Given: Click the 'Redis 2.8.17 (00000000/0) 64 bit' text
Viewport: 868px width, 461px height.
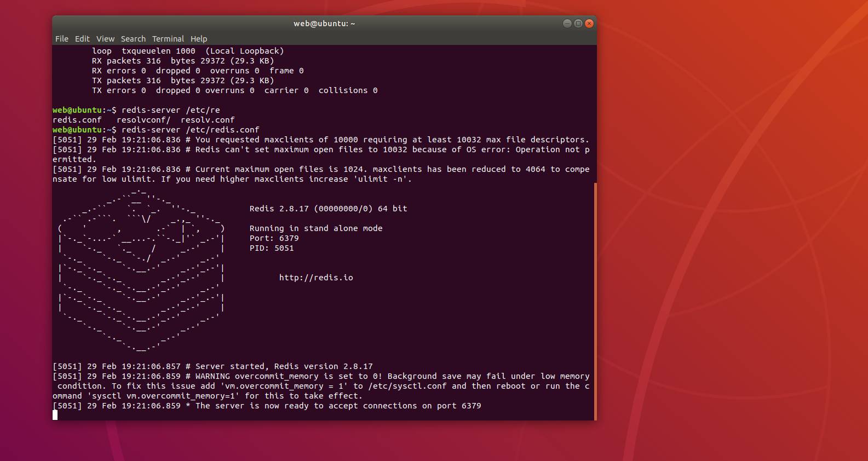Looking at the screenshot, I should click(328, 209).
